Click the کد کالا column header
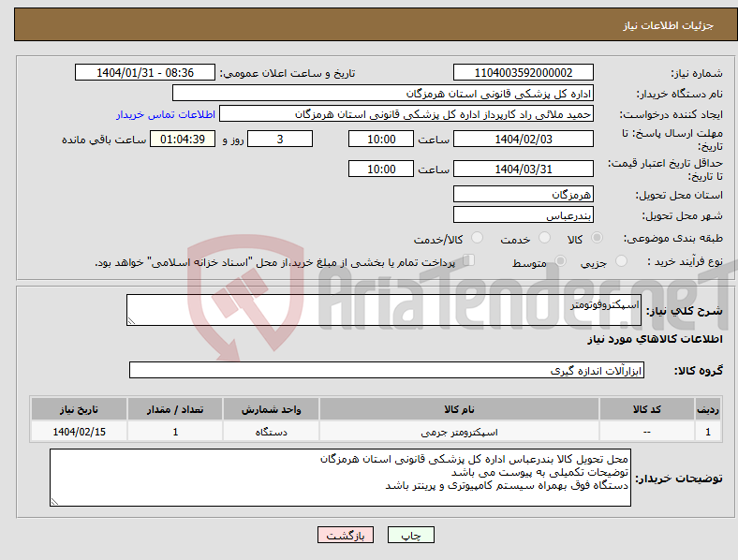Viewport: 738px width, 560px height. 647,409
